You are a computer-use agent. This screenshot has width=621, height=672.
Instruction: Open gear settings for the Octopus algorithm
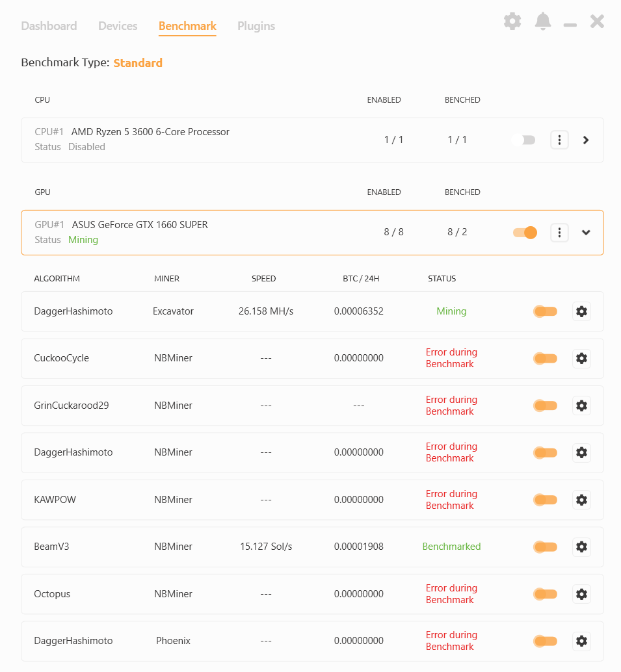(x=581, y=594)
